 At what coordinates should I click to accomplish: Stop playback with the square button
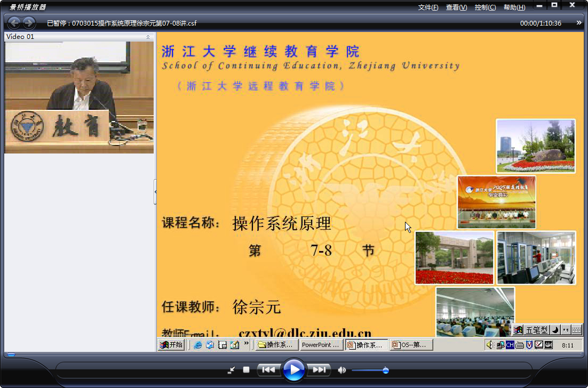pyautogui.click(x=246, y=370)
